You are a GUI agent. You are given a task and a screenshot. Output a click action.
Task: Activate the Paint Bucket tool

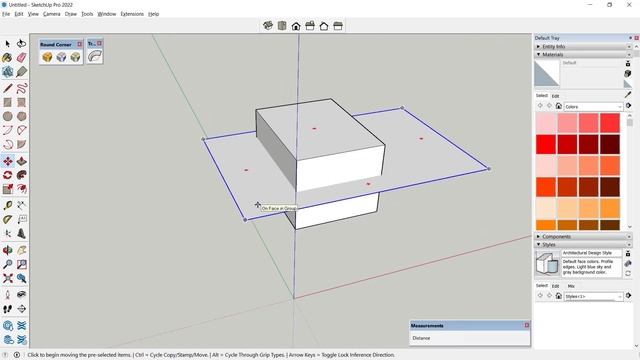coord(7,58)
